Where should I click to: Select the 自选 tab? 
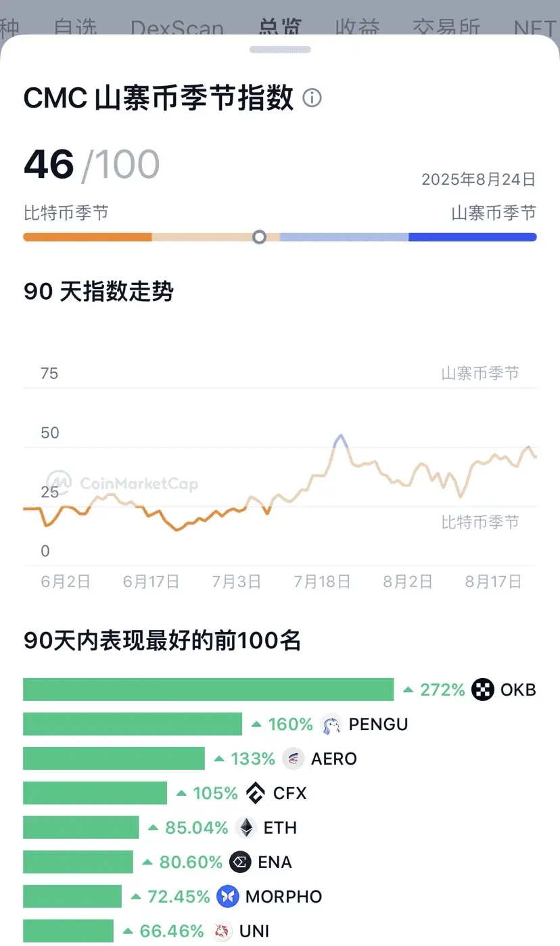click(x=75, y=28)
